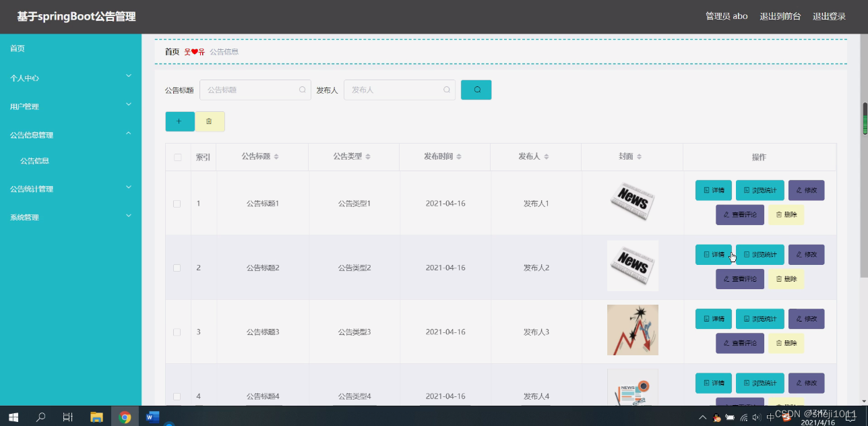868x426 pixels.
Task: Click 退出登录 in the top bar
Action: 828,16
